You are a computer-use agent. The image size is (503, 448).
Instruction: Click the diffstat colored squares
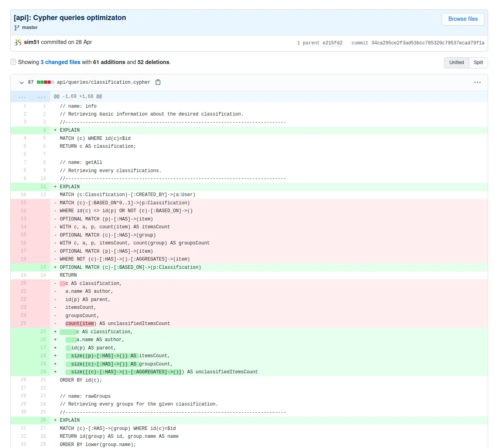tap(45, 83)
